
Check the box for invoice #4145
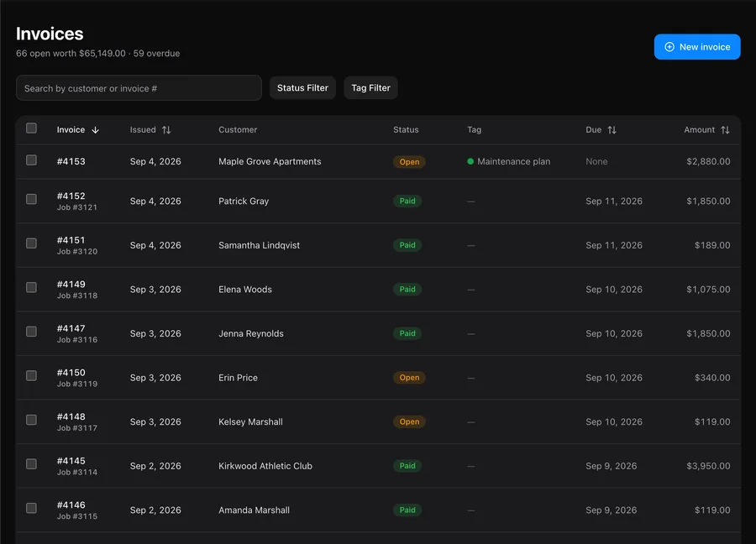tap(31, 464)
